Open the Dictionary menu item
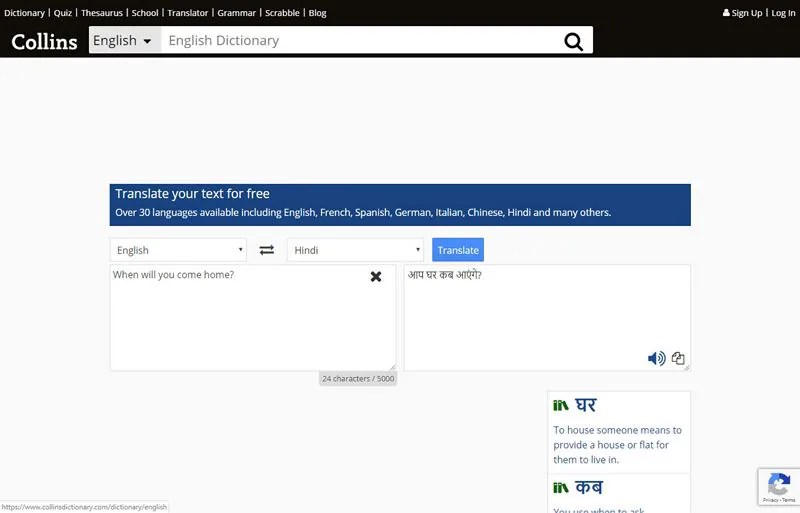The width and height of the screenshot is (800, 513). [24, 13]
